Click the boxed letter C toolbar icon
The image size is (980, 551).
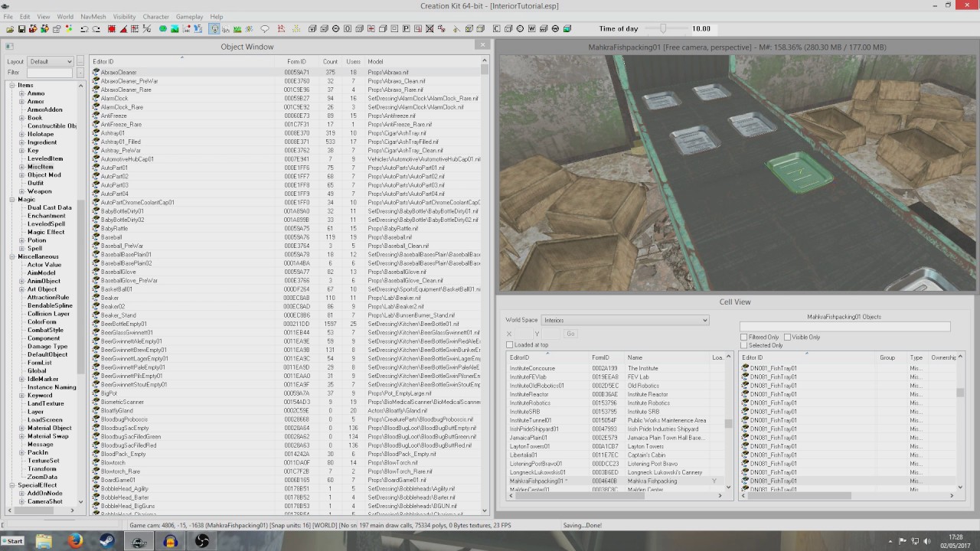(x=497, y=29)
